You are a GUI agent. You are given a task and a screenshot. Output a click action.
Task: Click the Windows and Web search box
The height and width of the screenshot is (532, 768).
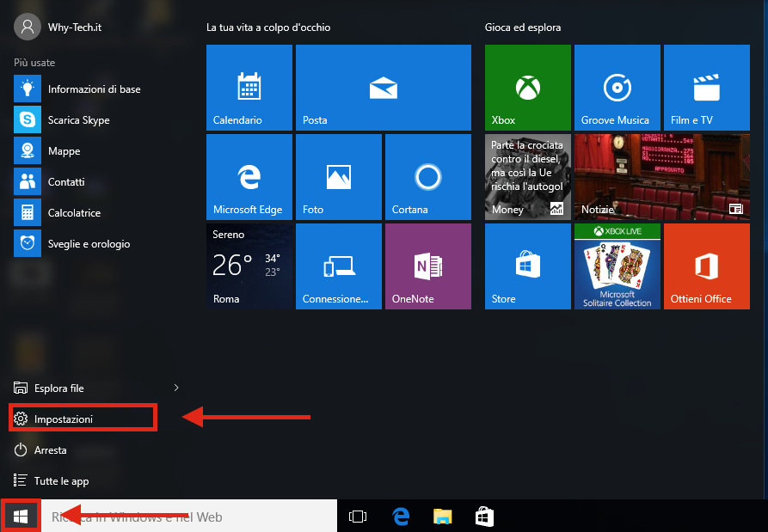[189, 516]
